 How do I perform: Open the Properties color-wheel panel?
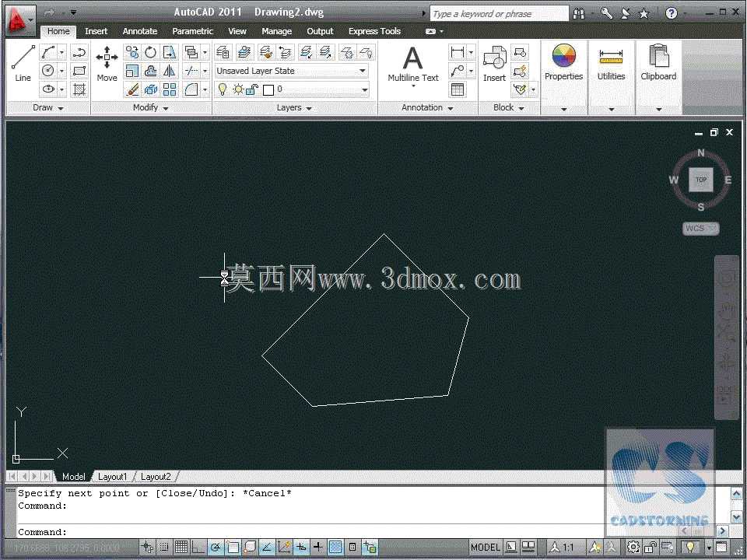[563, 63]
